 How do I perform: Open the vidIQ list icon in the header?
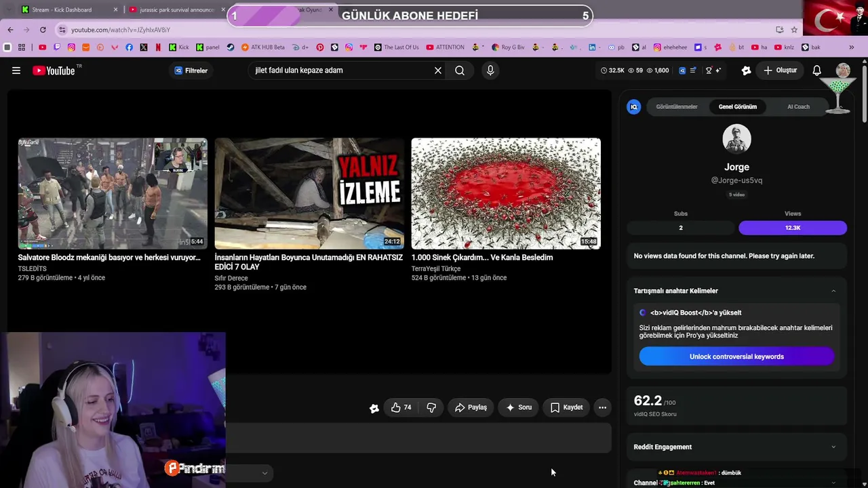pos(693,70)
